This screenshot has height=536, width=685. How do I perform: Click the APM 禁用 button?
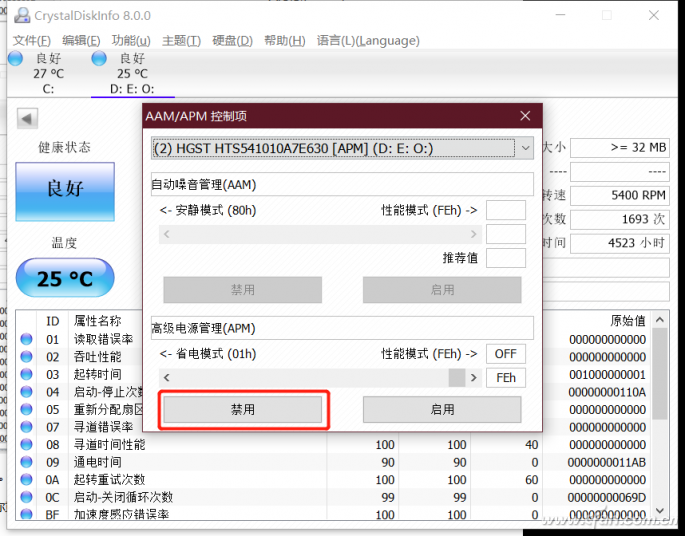[242, 409]
